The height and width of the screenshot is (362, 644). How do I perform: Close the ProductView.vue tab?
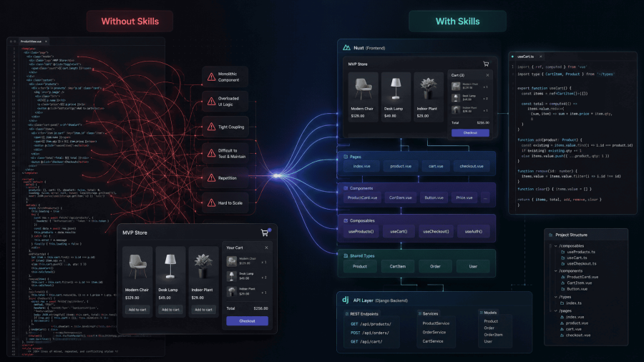pyautogui.click(x=46, y=41)
